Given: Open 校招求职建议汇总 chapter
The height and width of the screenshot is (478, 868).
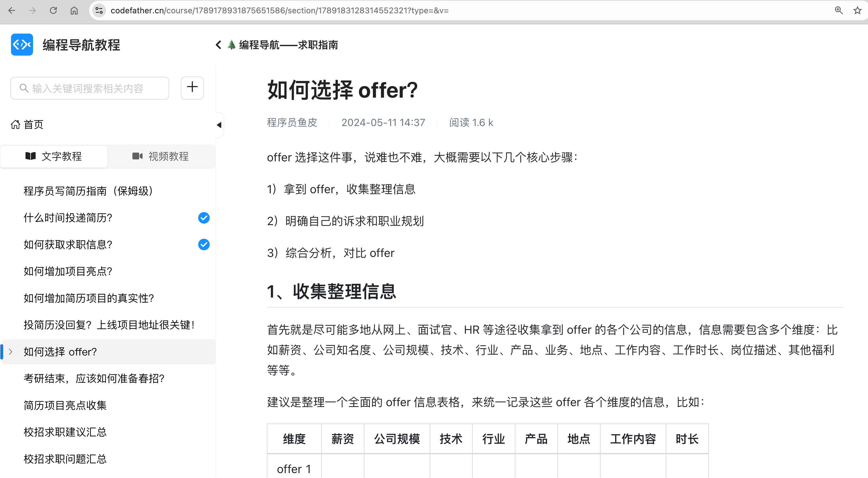Looking at the screenshot, I should click(65, 432).
